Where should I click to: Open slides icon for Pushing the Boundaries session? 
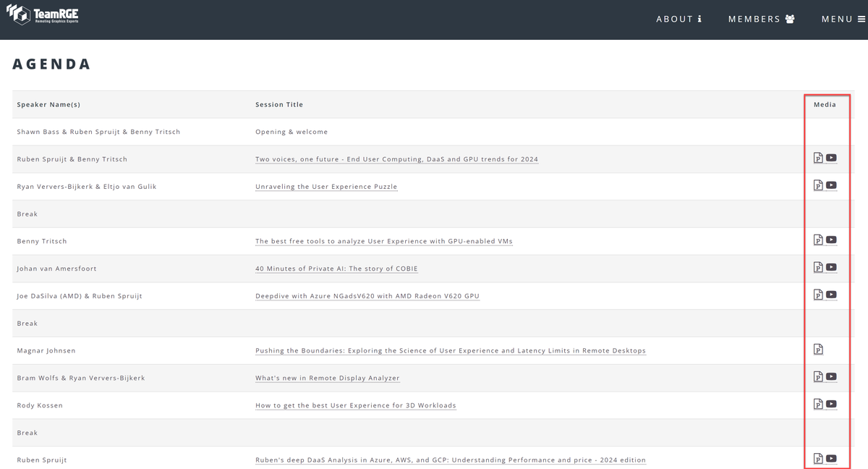tap(818, 350)
